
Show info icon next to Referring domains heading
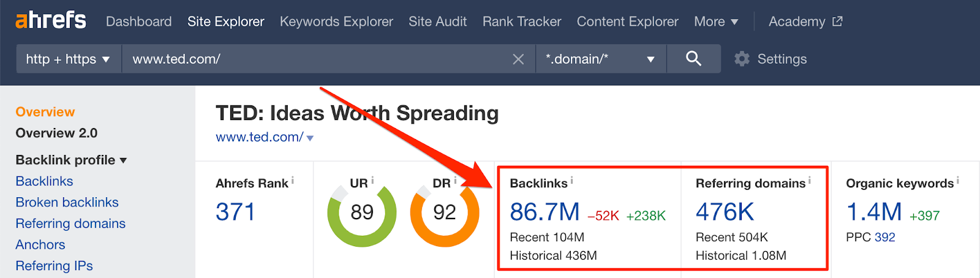[809, 180]
